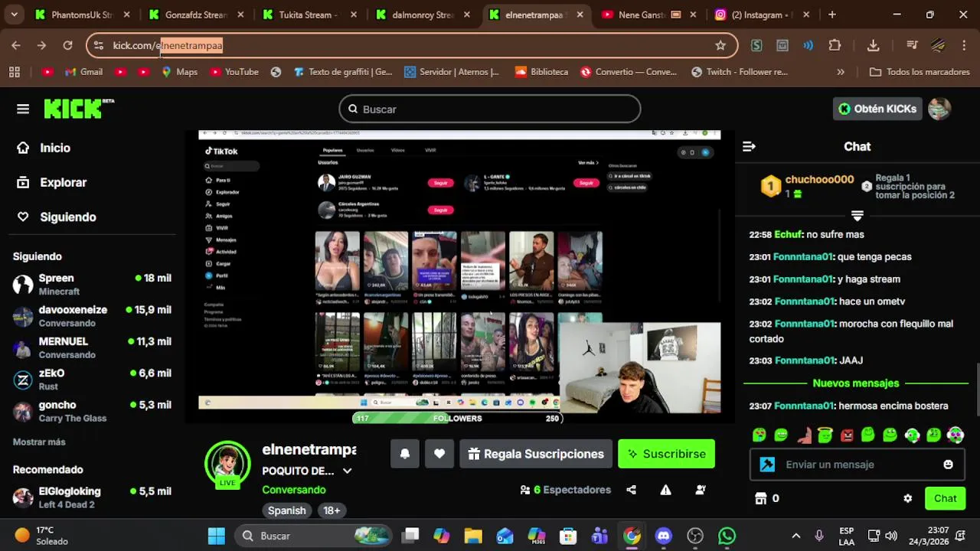Go to Inicio in sidebar

(44, 148)
